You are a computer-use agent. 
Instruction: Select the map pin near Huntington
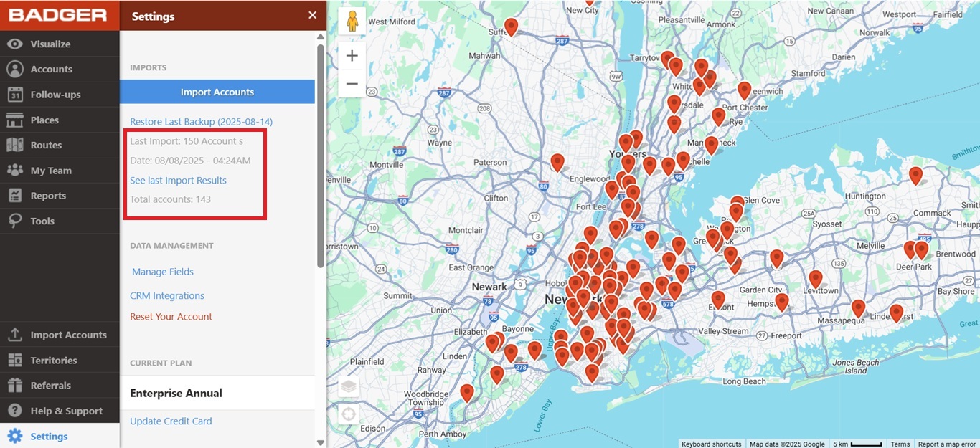[x=915, y=176]
